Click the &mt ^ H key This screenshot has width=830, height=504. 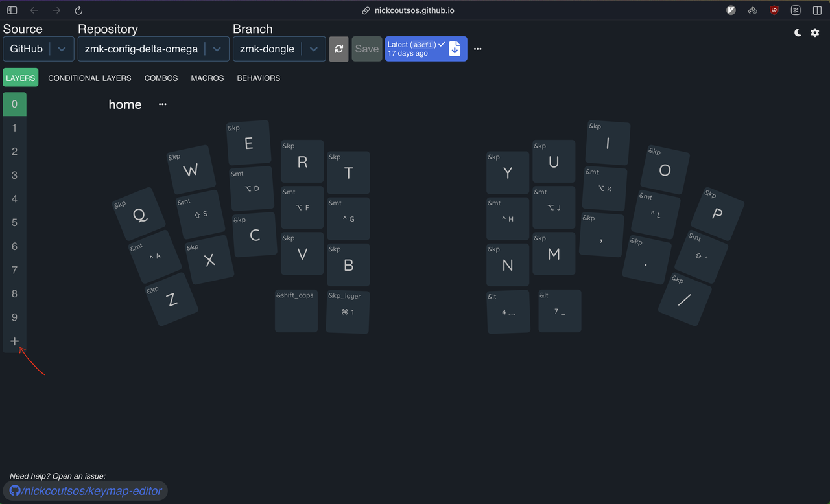pos(508,219)
